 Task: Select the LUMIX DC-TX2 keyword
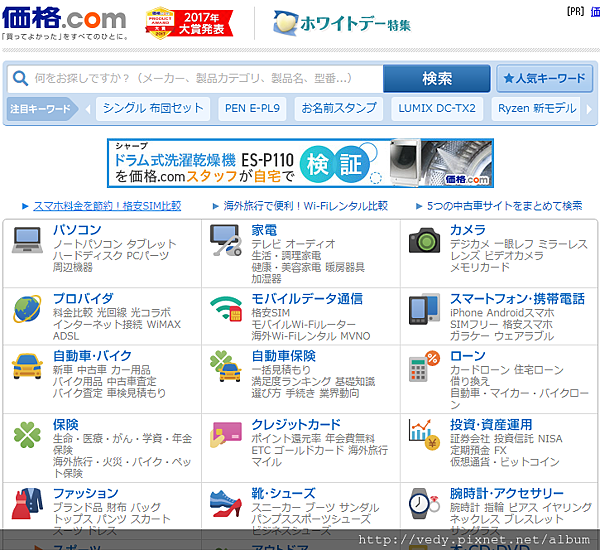point(437,109)
